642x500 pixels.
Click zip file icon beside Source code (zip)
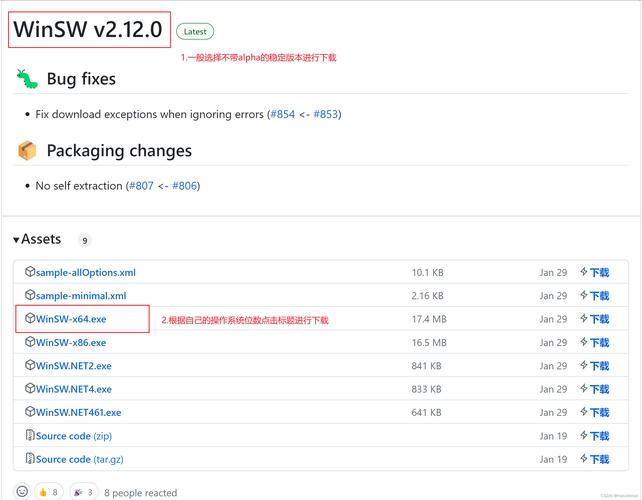coord(30,435)
